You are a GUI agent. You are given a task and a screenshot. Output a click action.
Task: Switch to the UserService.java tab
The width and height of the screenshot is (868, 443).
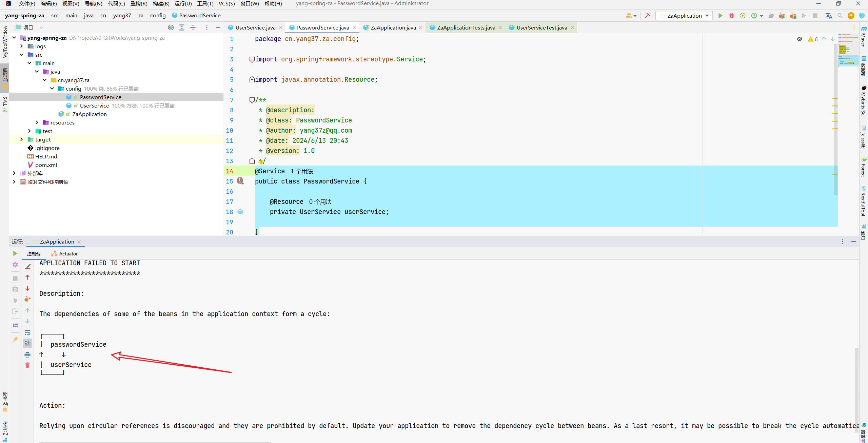pos(255,27)
